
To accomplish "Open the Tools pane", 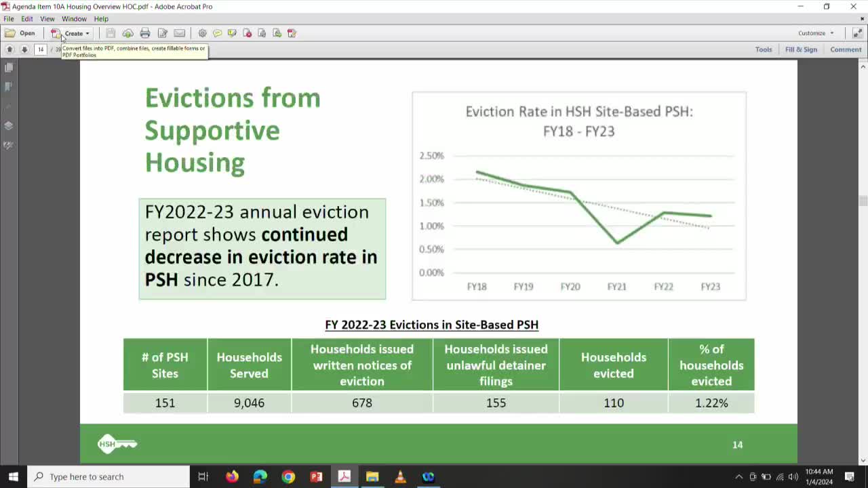I will 764,49.
